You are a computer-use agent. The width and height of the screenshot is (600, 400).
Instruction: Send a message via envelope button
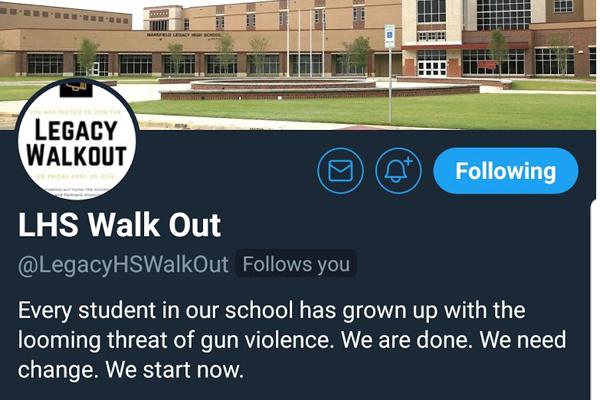340,171
